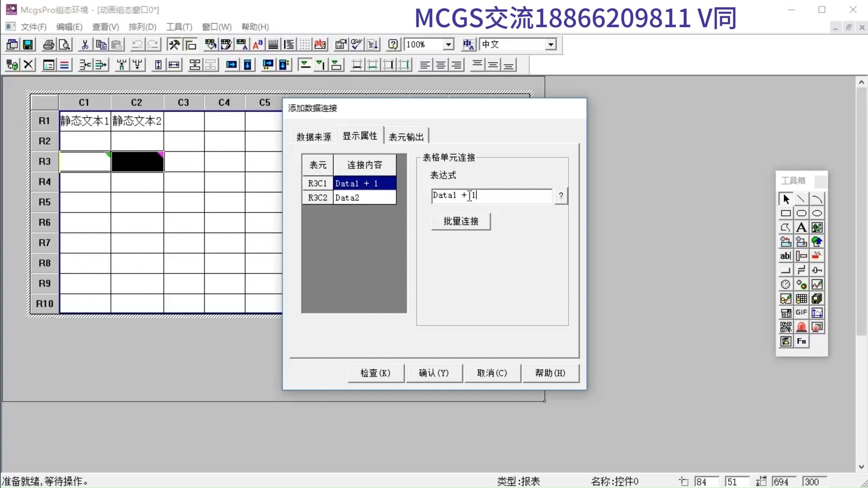The image size is (868, 488).
Task: Switch to the 数据来源 tab
Action: [314, 137]
